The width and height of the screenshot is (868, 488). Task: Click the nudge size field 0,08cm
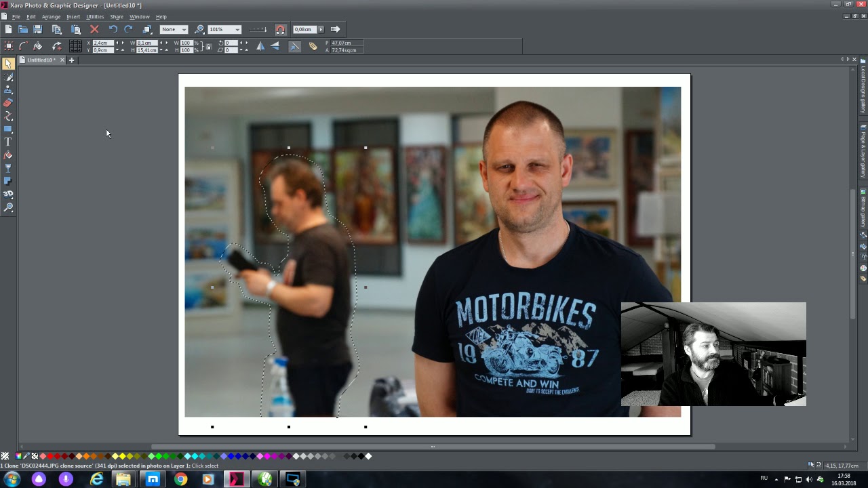(x=304, y=29)
